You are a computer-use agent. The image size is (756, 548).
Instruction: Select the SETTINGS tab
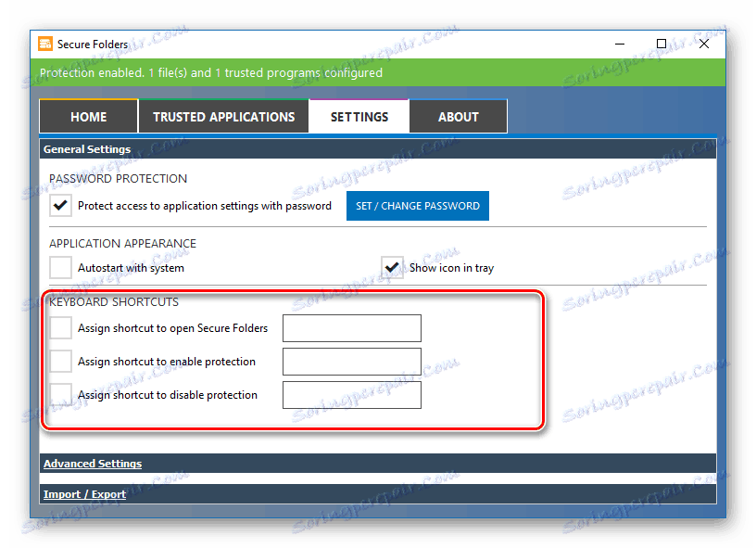[359, 116]
